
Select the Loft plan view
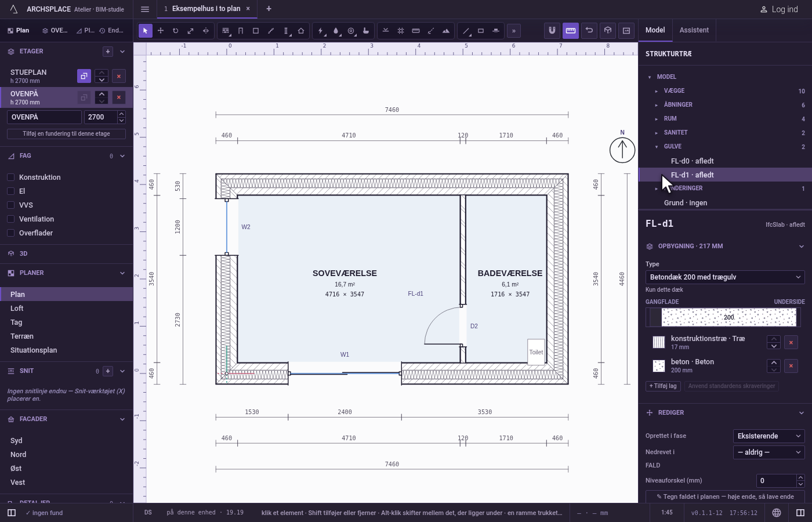[67, 309]
